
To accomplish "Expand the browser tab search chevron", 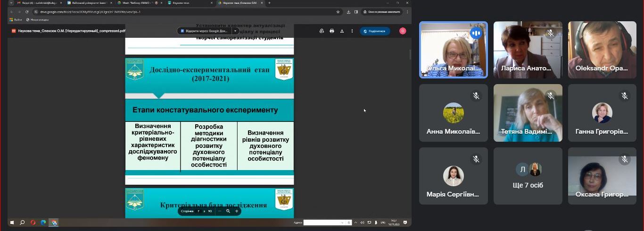I will click(11, 3).
